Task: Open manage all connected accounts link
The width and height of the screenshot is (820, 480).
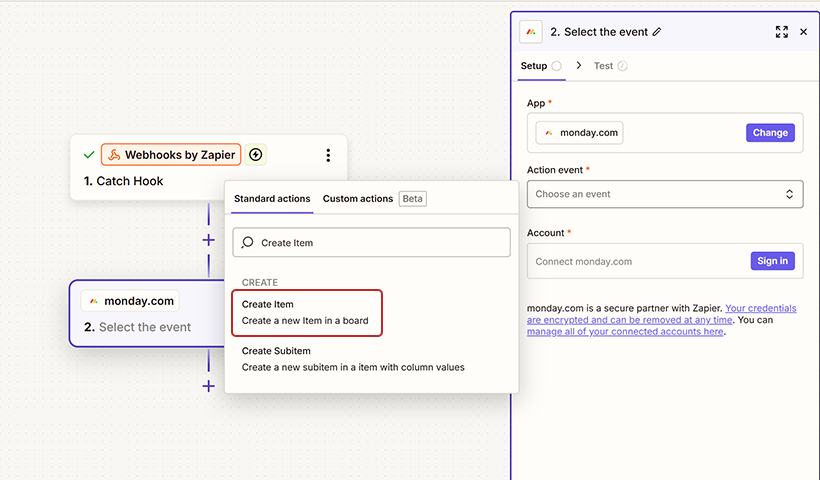Action: (625, 332)
